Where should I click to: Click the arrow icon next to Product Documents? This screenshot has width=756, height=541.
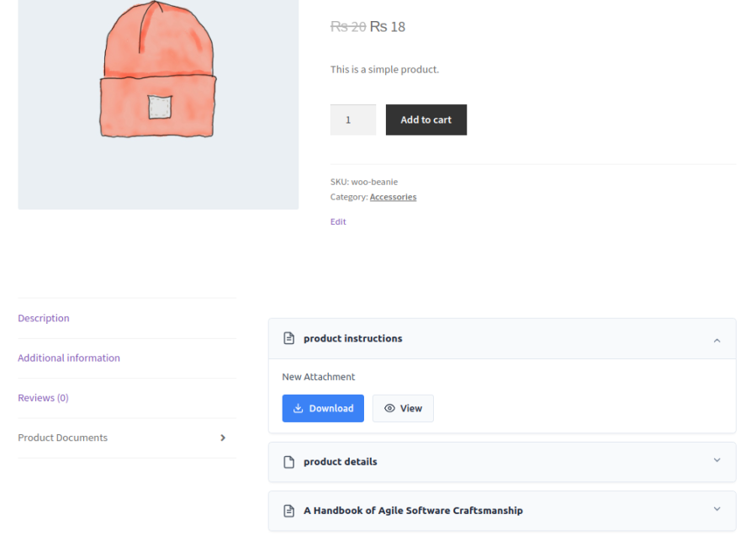[x=223, y=438]
